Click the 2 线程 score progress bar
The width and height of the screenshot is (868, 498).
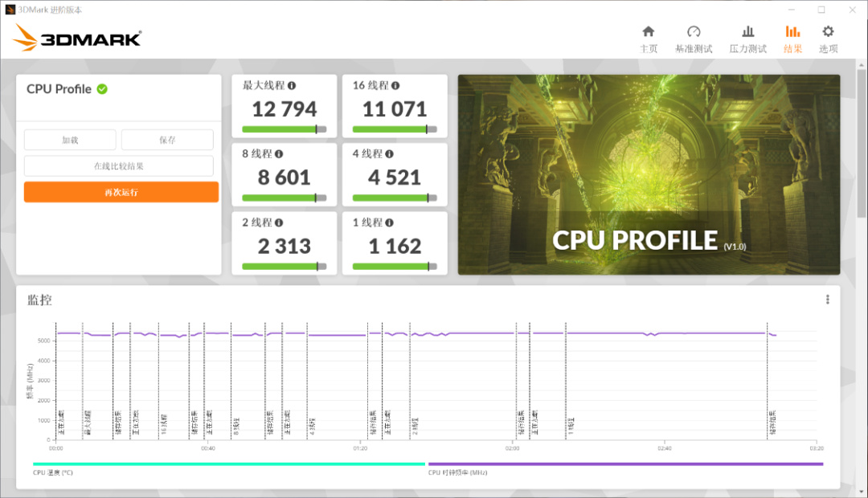tap(284, 267)
